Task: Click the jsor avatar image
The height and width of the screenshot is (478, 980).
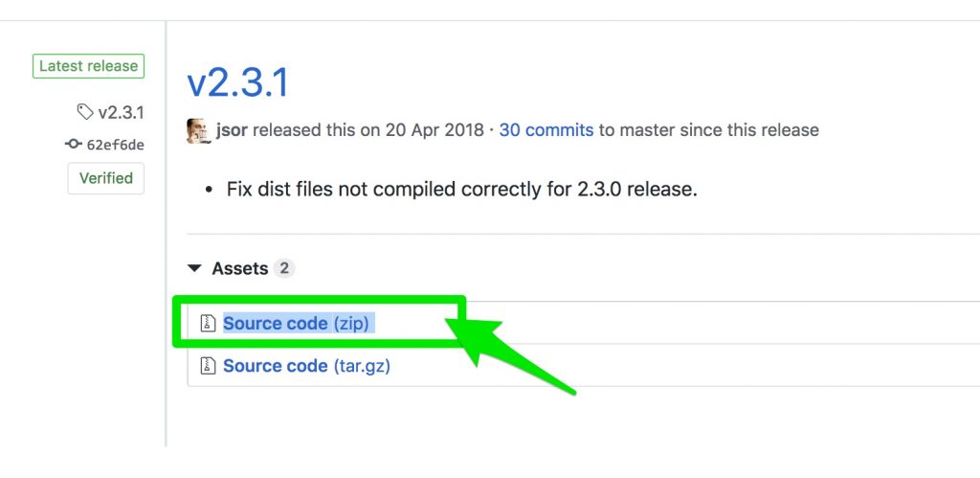Action: [x=198, y=130]
